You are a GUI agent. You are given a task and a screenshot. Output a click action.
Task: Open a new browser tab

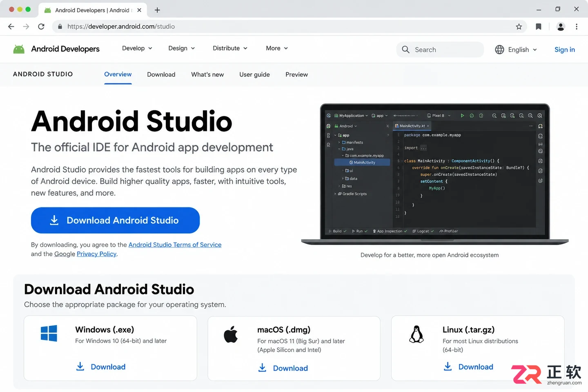click(157, 10)
